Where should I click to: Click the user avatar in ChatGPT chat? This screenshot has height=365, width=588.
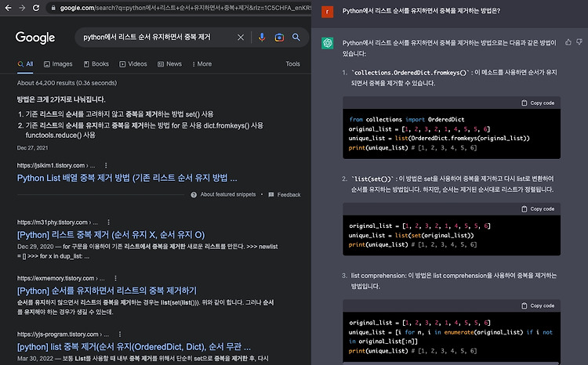(328, 12)
